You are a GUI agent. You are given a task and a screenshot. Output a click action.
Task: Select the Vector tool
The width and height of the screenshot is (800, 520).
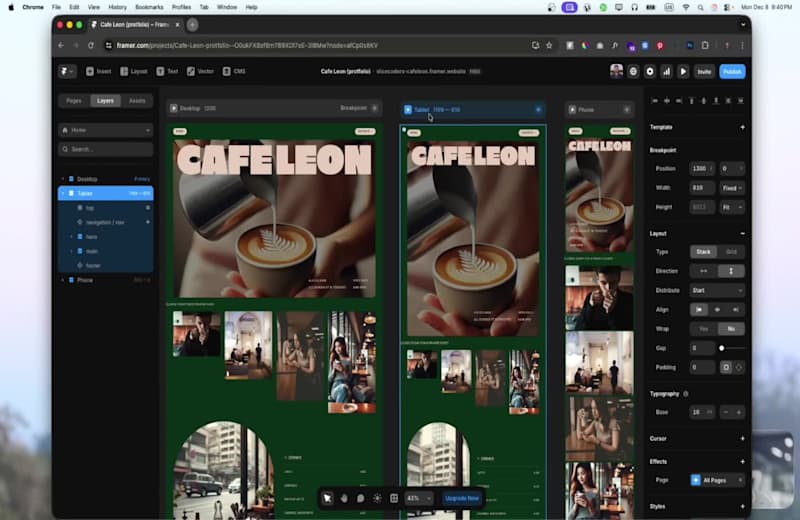point(200,71)
